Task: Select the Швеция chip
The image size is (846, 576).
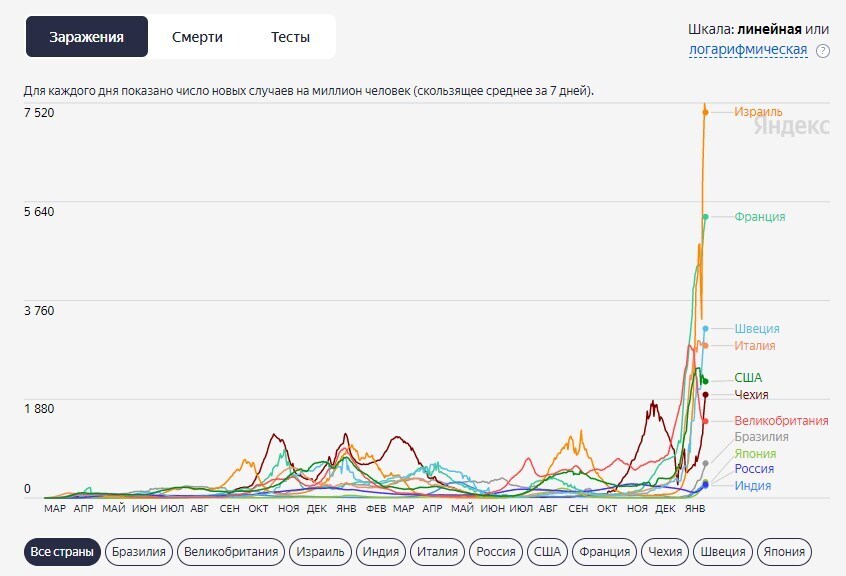Action: 723,551
